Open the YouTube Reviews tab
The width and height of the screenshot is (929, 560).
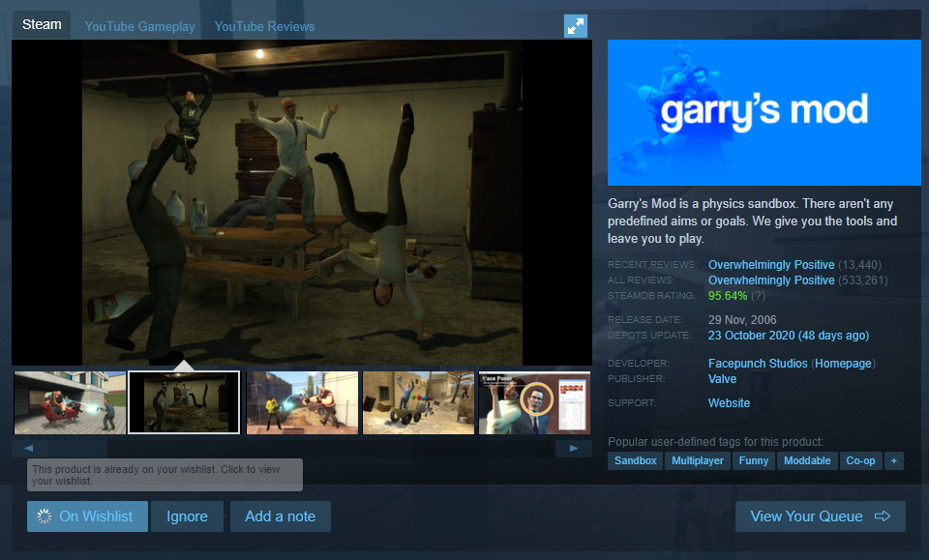pyautogui.click(x=264, y=27)
